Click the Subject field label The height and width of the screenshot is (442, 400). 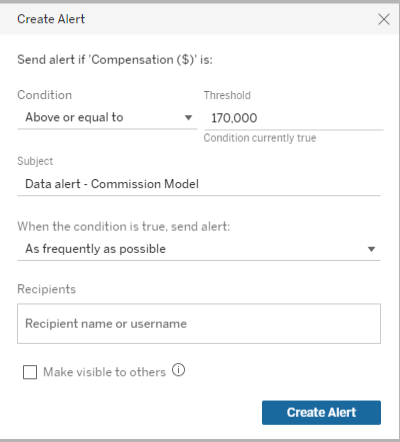[x=35, y=161]
